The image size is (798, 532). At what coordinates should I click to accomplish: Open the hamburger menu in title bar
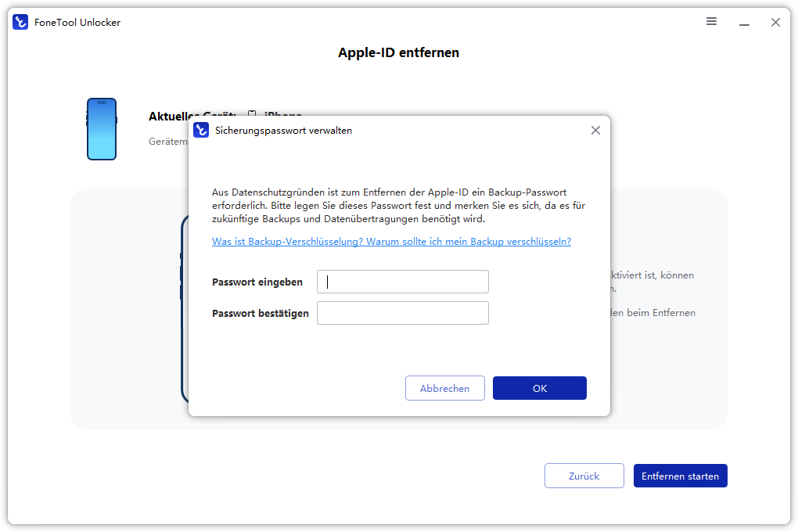pos(711,22)
